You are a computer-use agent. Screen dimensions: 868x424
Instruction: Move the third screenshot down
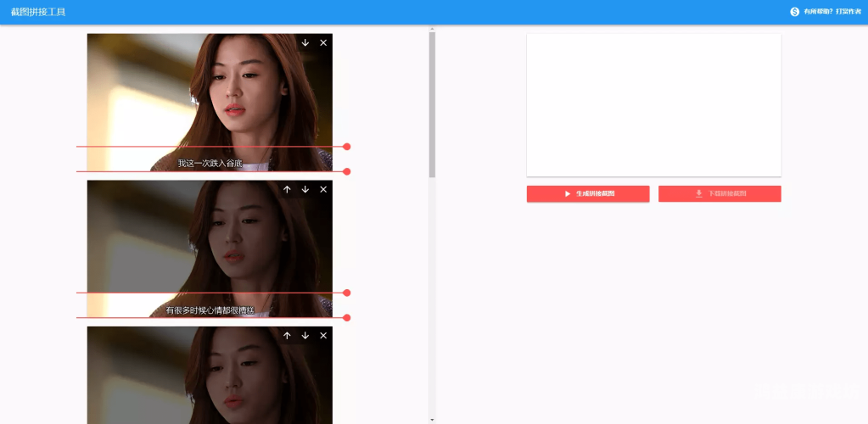[305, 336]
